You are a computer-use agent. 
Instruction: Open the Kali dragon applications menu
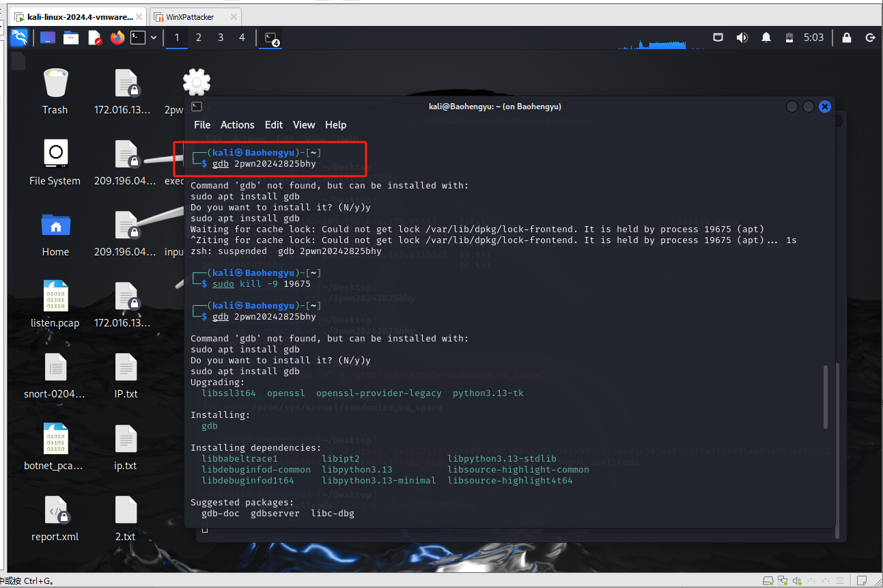click(x=18, y=38)
